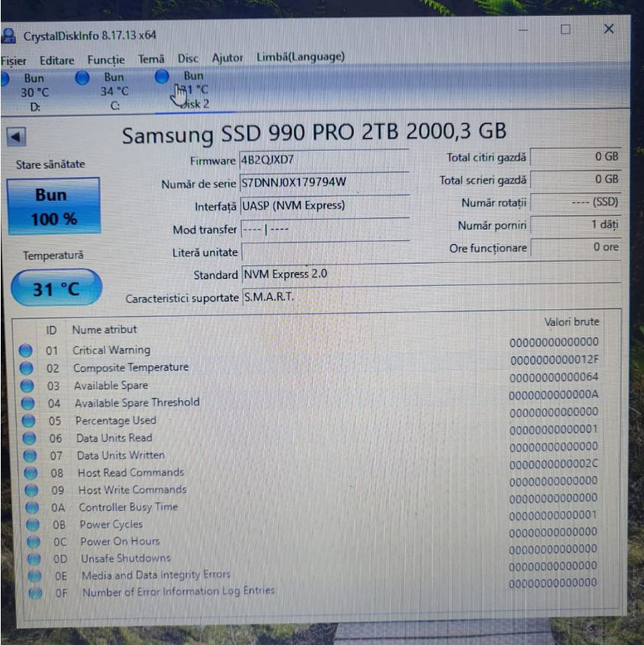The image size is (644, 645).
Task: Click the Standard field NVM Express 2.0
Action: tap(431, 274)
